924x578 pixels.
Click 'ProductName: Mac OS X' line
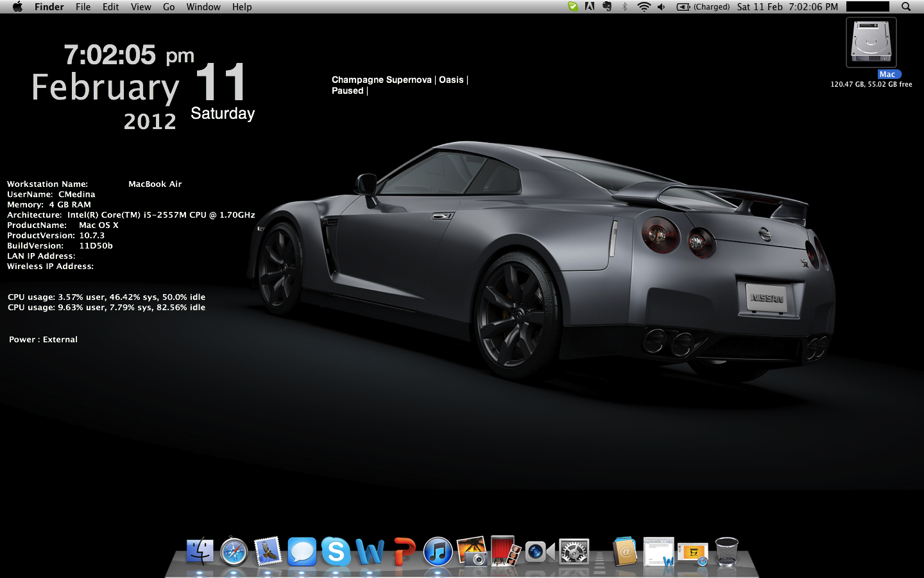pos(63,225)
